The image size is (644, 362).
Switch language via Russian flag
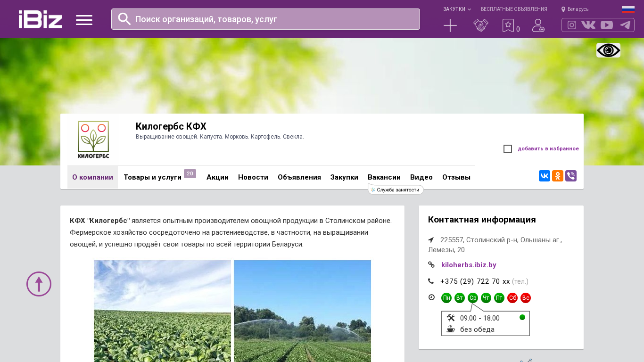[x=628, y=9]
